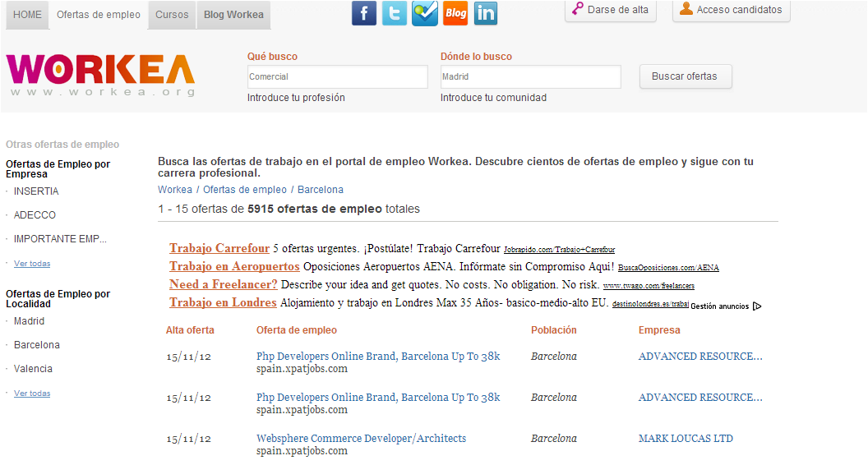Select the Ofertas de empleo tab
The height and width of the screenshot is (465, 868).
(x=99, y=15)
